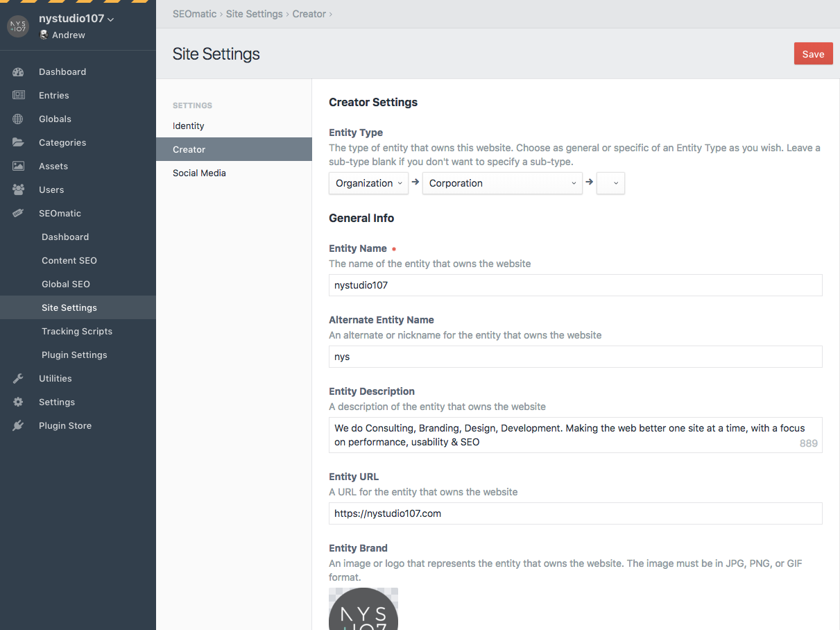The image size is (840, 630).
Task: Click the Alternate Entity Name field
Action: [575, 357]
